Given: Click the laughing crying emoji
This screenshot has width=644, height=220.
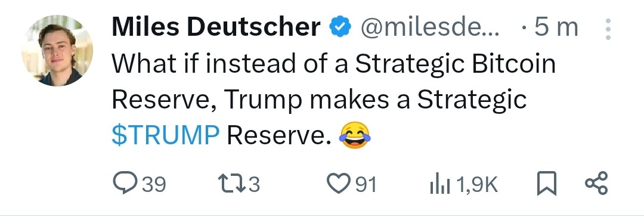Looking at the screenshot, I should [x=355, y=137].
